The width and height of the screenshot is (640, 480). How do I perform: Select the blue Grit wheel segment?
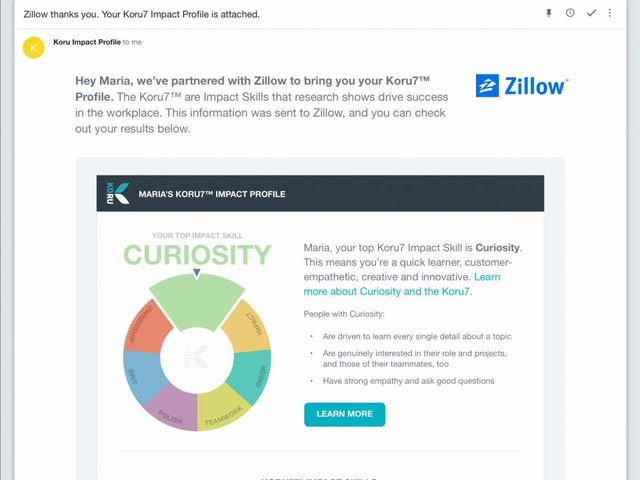(x=142, y=377)
